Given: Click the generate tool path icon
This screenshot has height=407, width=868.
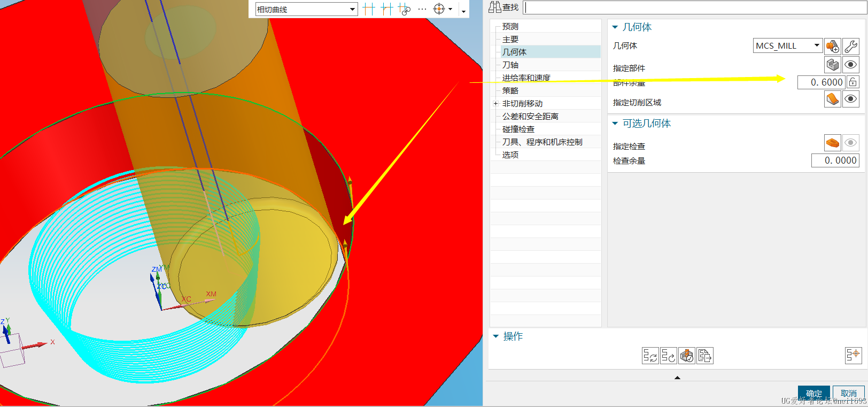Looking at the screenshot, I should click(650, 356).
